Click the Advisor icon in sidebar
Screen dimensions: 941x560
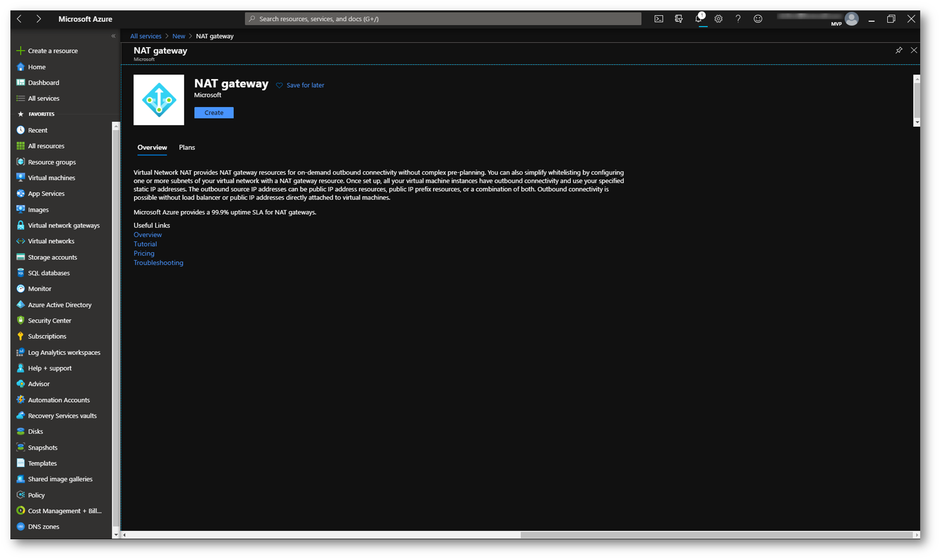pyautogui.click(x=20, y=384)
